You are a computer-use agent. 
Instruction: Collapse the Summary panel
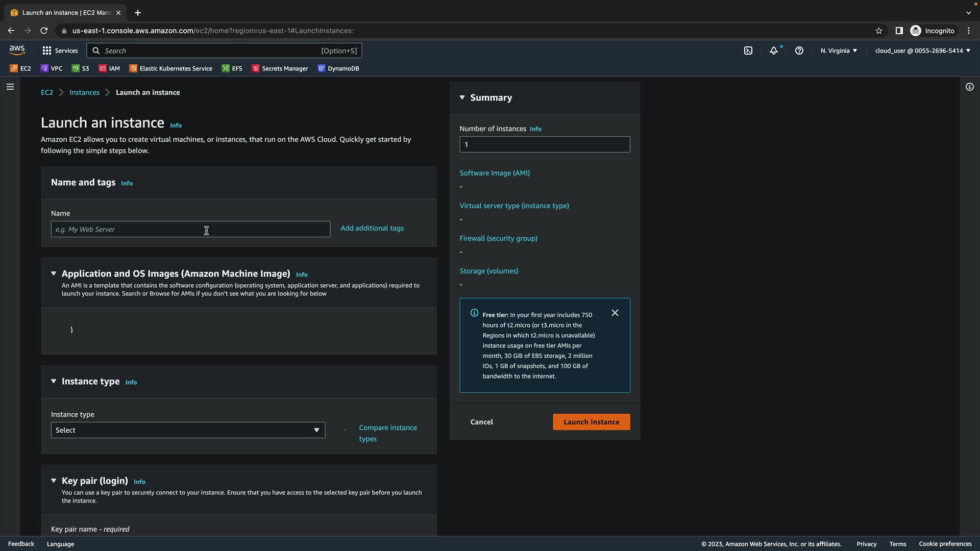coord(462,97)
